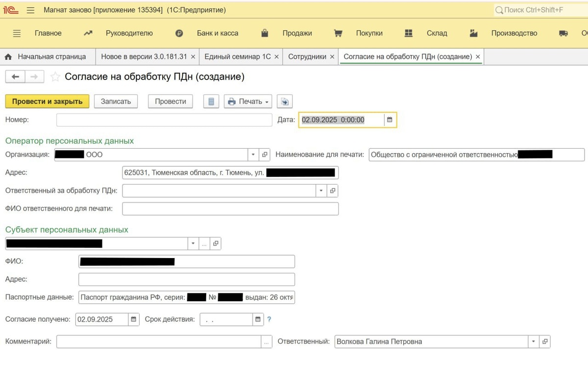Expand the Организация dropdown list
588x368 pixels.
coord(253,155)
